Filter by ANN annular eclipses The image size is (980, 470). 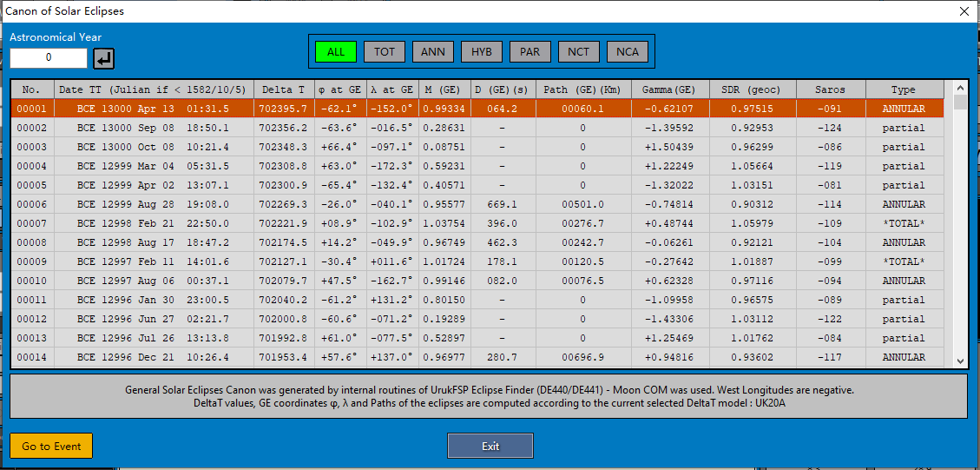pos(433,52)
